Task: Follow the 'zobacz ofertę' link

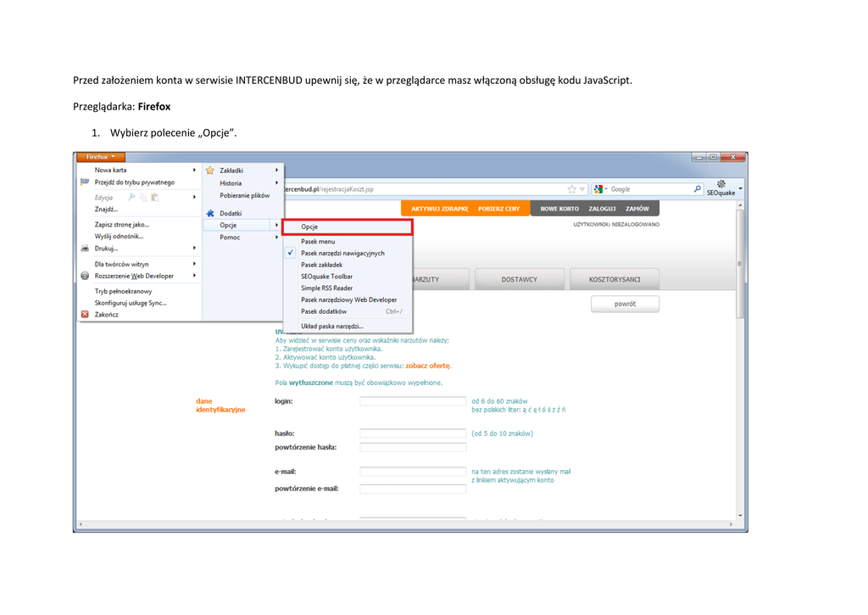Action: pyautogui.click(x=428, y=366)
